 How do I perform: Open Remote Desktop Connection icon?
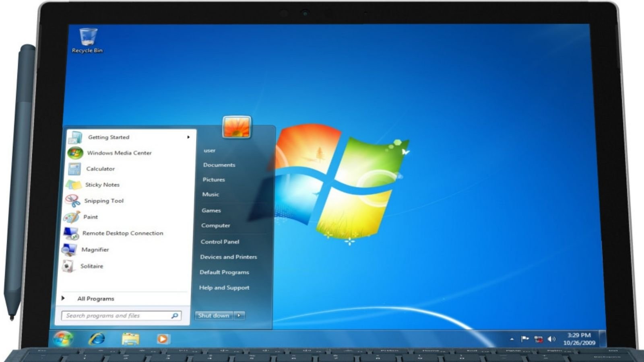point(70,233)
